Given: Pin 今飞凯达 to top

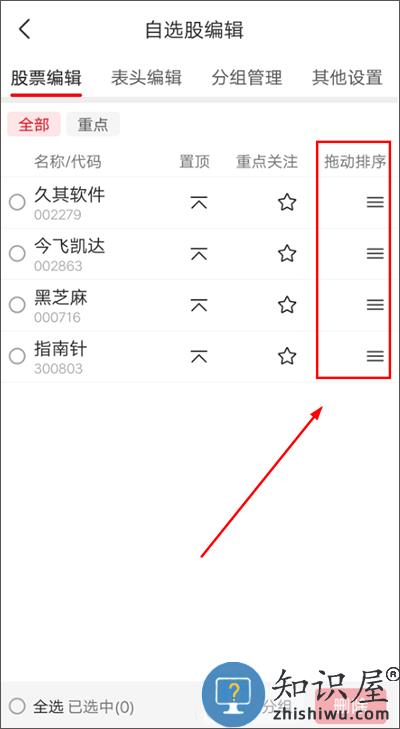Looking at the screenshot, I should tap(199, 253).
